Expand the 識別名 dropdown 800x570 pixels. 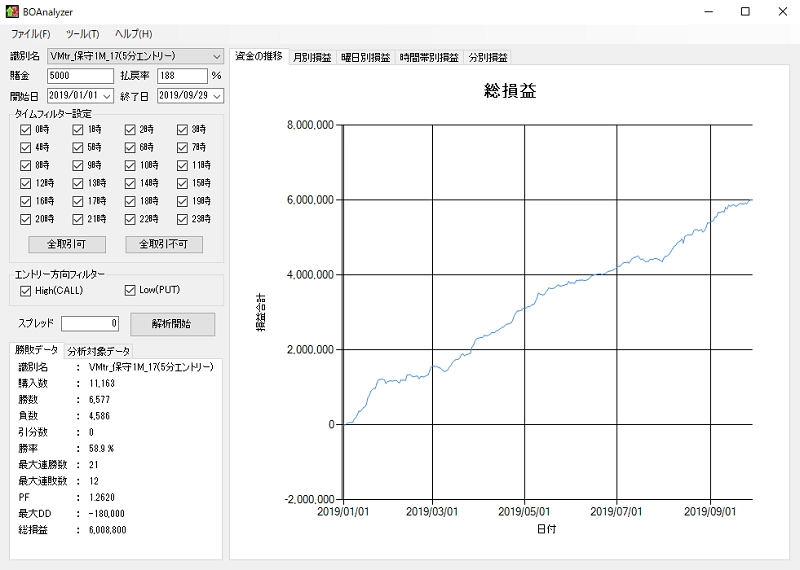pyautogui.click(x=216, y=56)
